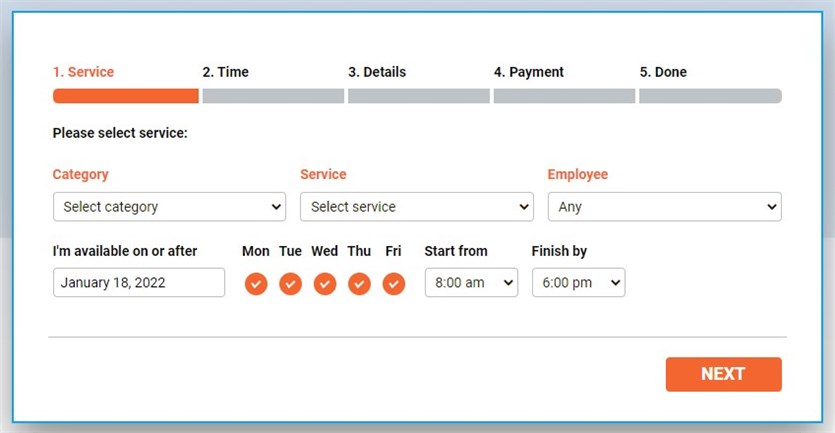The height and width of the screenshot is (433, 835).
Task: Click the available-on date input field
Action: (139, 283)
